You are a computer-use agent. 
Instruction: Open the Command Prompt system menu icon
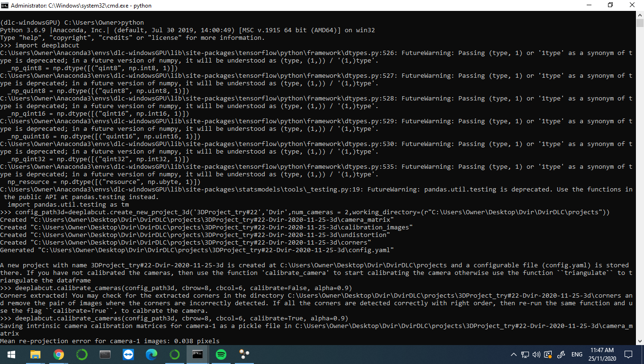[5, 6]
